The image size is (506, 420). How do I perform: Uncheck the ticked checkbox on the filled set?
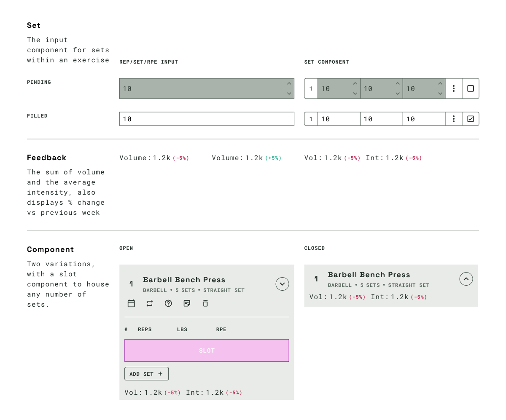[x=471, y=119]
